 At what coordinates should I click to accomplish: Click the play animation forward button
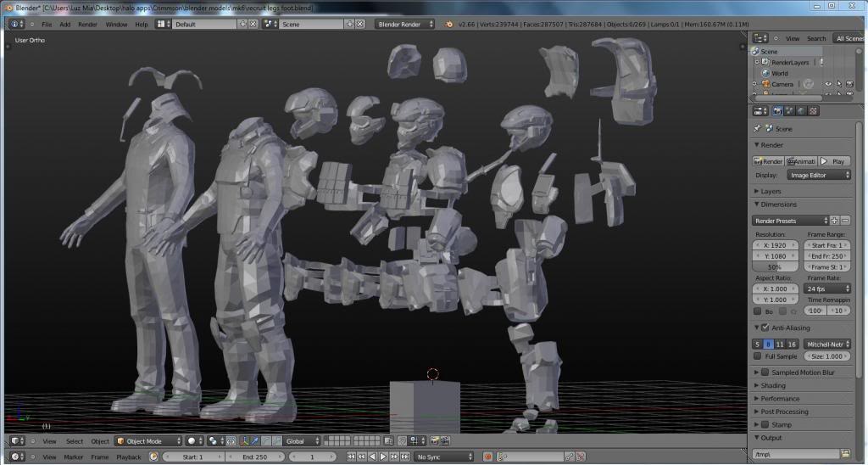click(383, 457)
